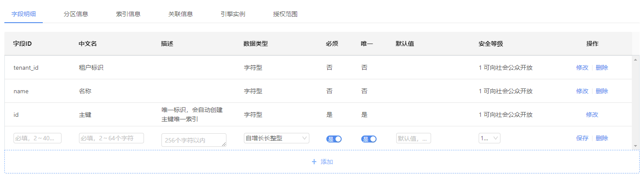The height and width of the screenshot is (183, 644).
Task: Delete the name field row
Action: [x=602, y=91]
